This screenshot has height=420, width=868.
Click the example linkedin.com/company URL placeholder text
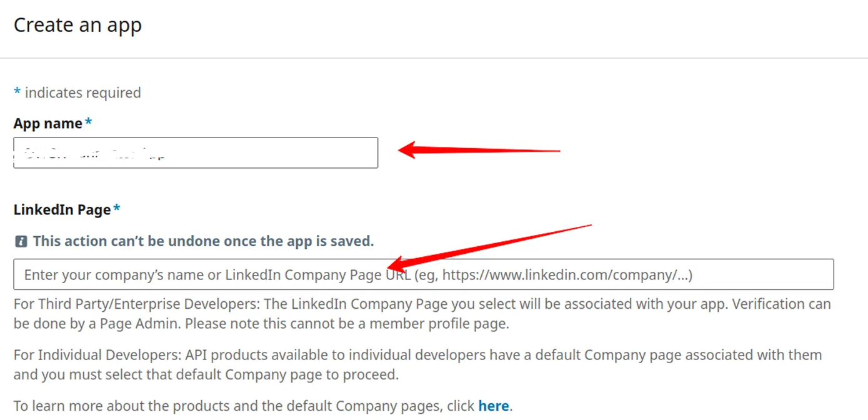pos(566,274)
